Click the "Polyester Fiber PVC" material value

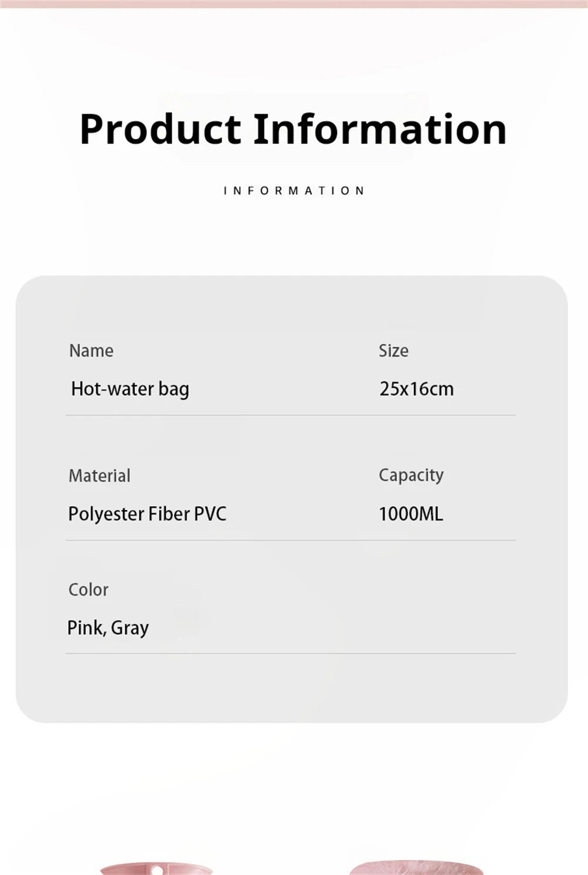click(x=147, y=514)
